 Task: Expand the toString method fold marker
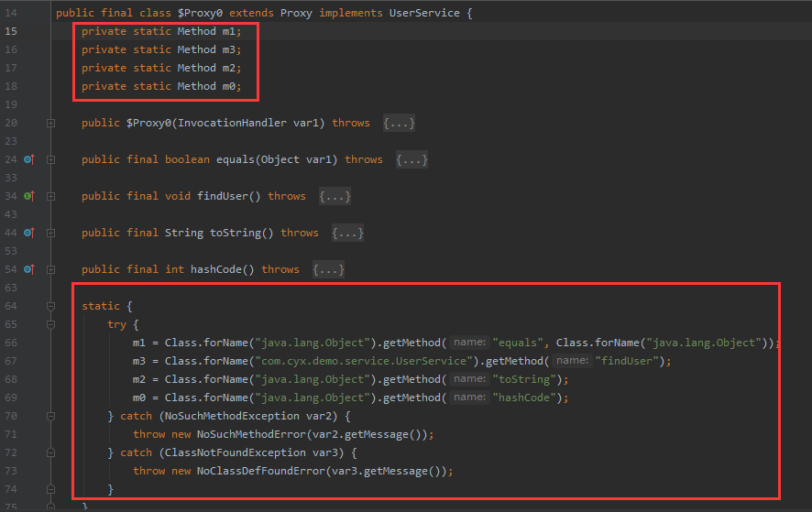click(x=51, y=233)
